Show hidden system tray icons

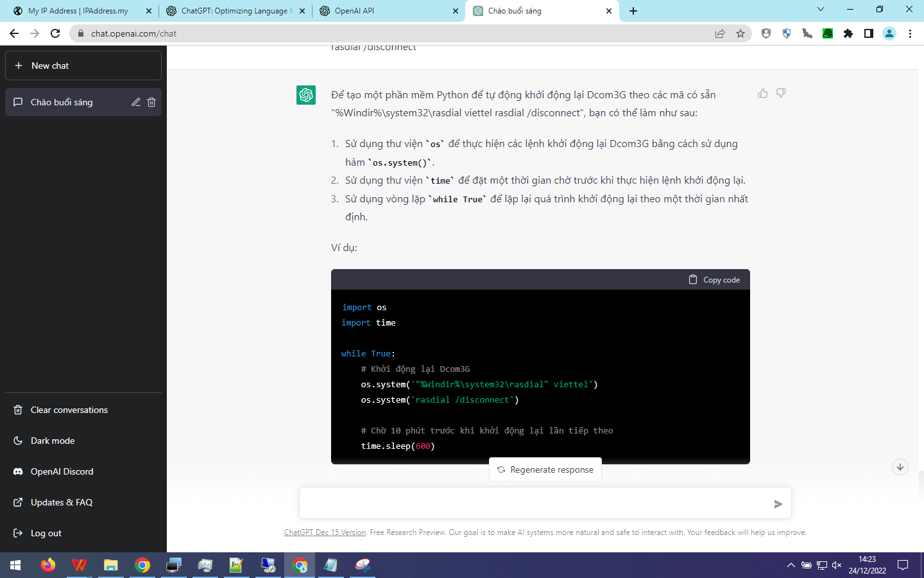tap(791, 565)
